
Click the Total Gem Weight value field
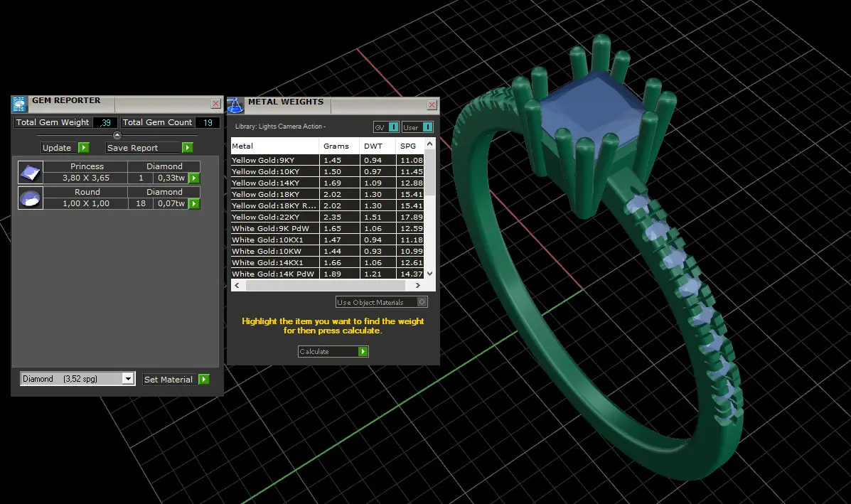pyautogui.click(x=105, y=122)
